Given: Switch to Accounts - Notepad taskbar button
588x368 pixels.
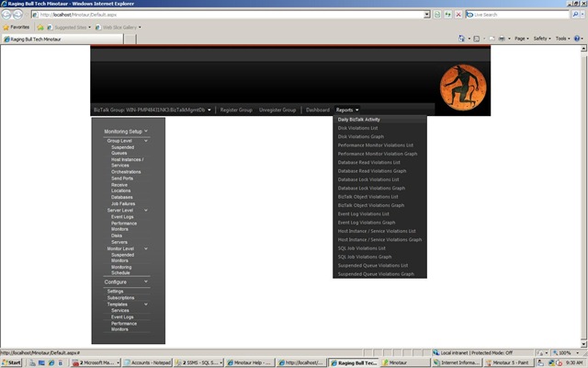Looking at the screenshot, I should coord(147,362).
